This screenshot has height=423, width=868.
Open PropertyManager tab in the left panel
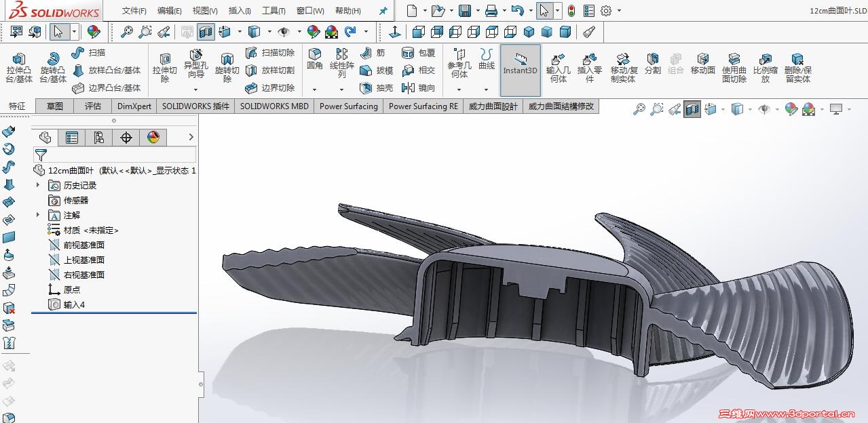71,138
